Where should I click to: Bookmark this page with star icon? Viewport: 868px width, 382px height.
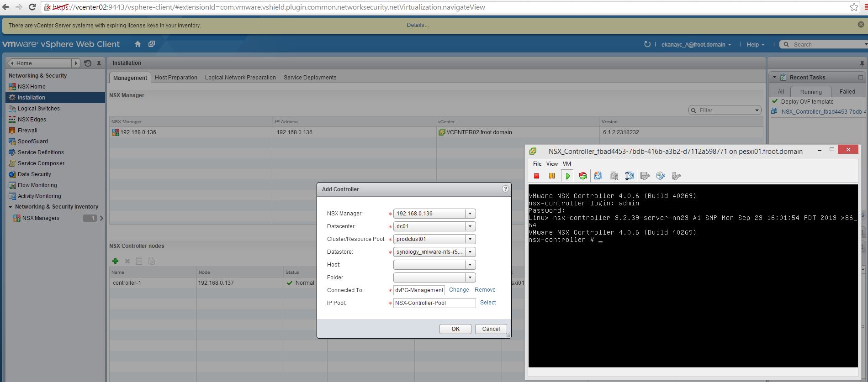point(854,7)
